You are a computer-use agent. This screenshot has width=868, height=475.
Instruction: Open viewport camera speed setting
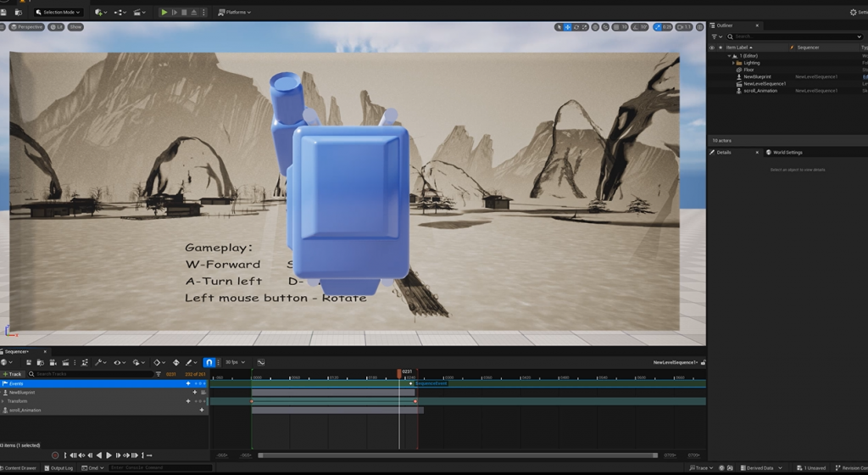point(684,26)
